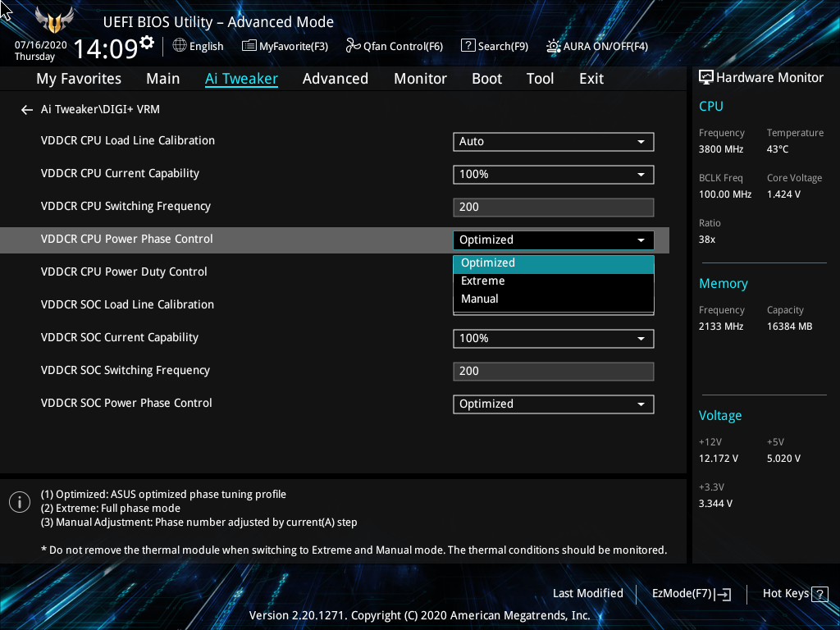
Task: Collapse VDDCR CPU Power Phase Control dropdown
Action: point(554,240)
